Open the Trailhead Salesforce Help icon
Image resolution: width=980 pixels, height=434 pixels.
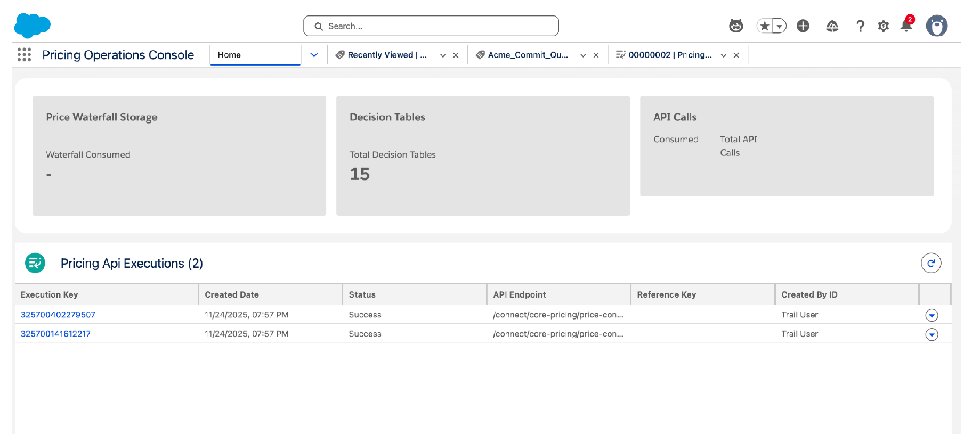click(832, 26)
